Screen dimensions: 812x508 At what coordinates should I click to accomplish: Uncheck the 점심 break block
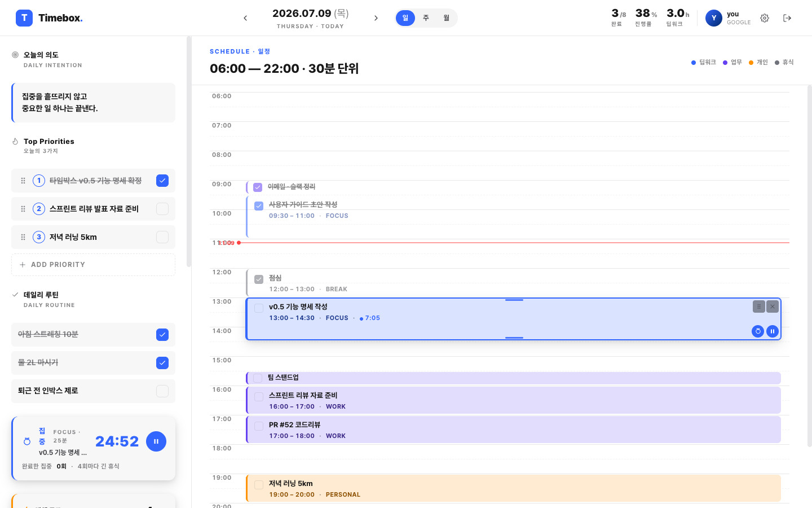click(259, 279)
